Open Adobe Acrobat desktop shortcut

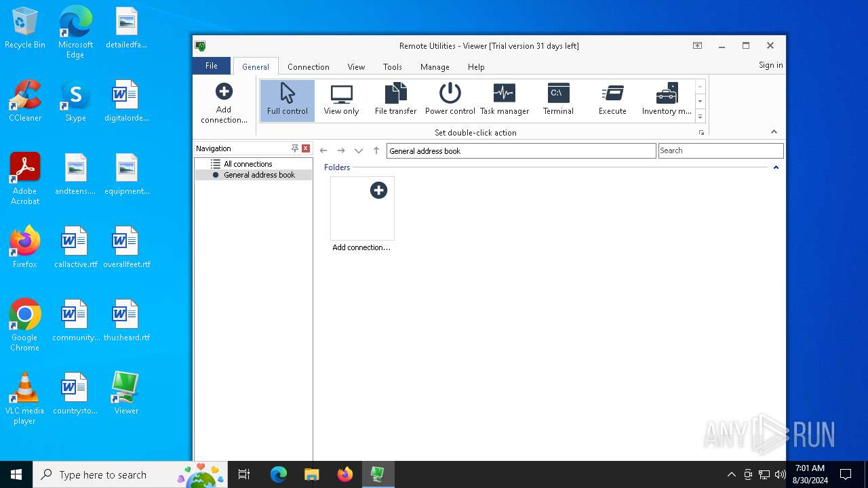point(25,178)
